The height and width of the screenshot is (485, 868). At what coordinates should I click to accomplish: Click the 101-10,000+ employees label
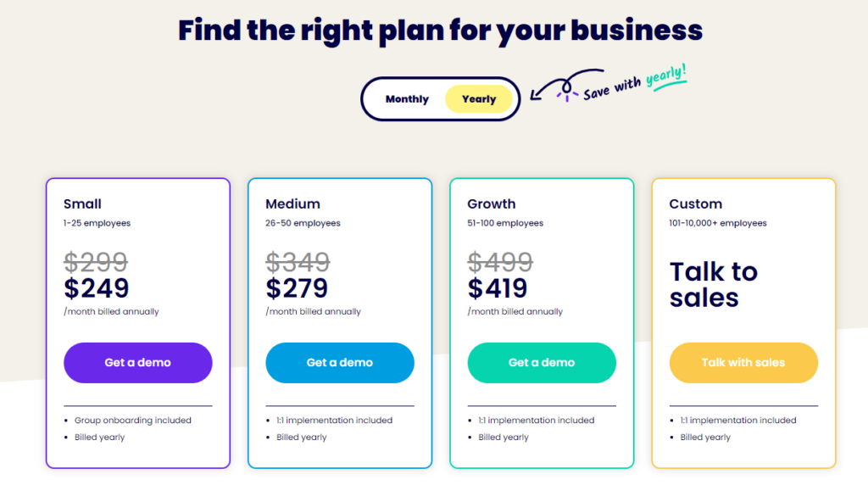(717, 224)
